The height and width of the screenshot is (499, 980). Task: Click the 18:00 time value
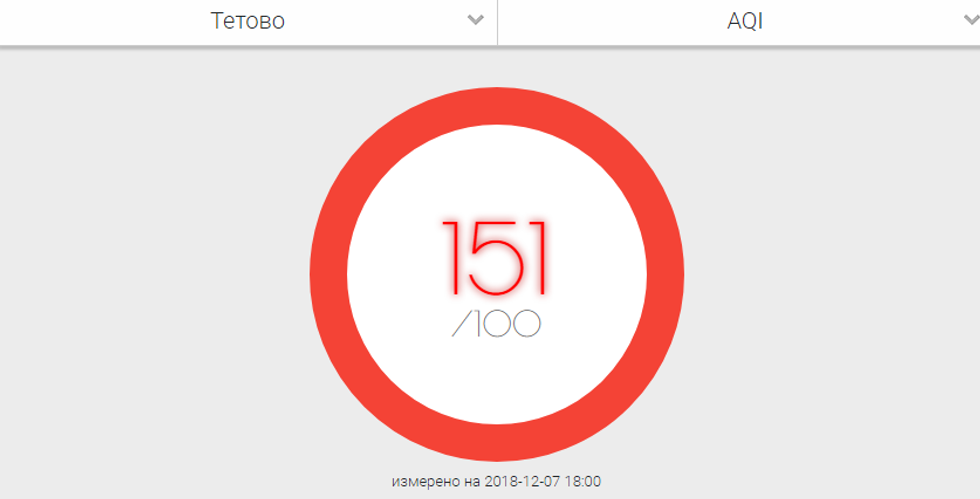[x=583, y=481]
